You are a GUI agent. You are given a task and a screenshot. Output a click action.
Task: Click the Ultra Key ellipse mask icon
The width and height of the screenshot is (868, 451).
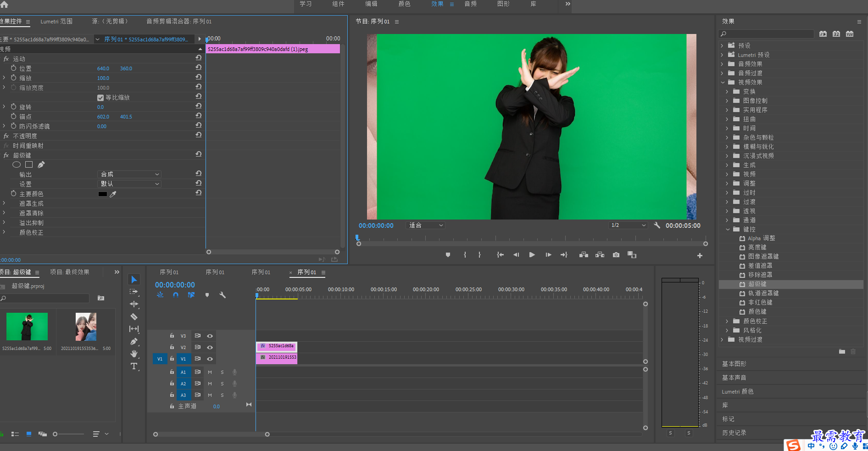(x=17, y=164)
